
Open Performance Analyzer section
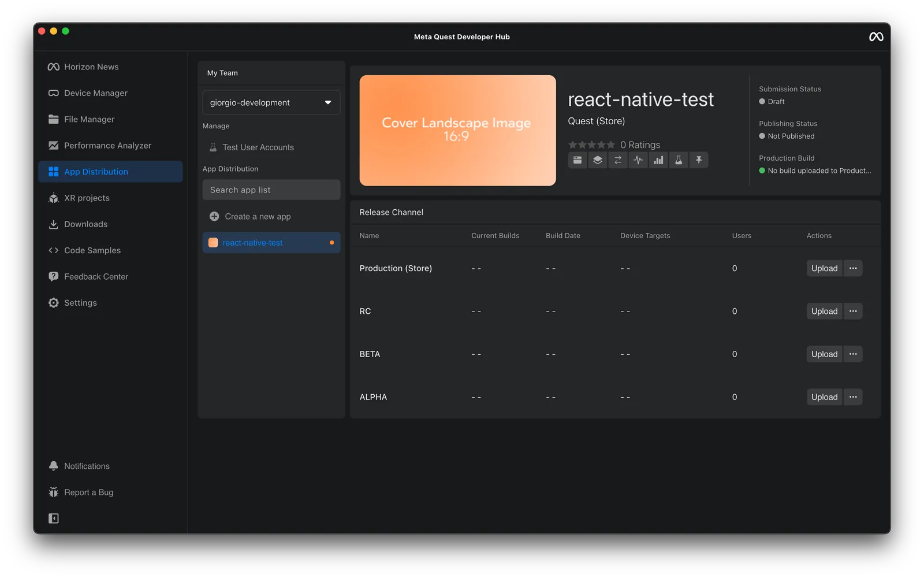[x=110, y=146]
